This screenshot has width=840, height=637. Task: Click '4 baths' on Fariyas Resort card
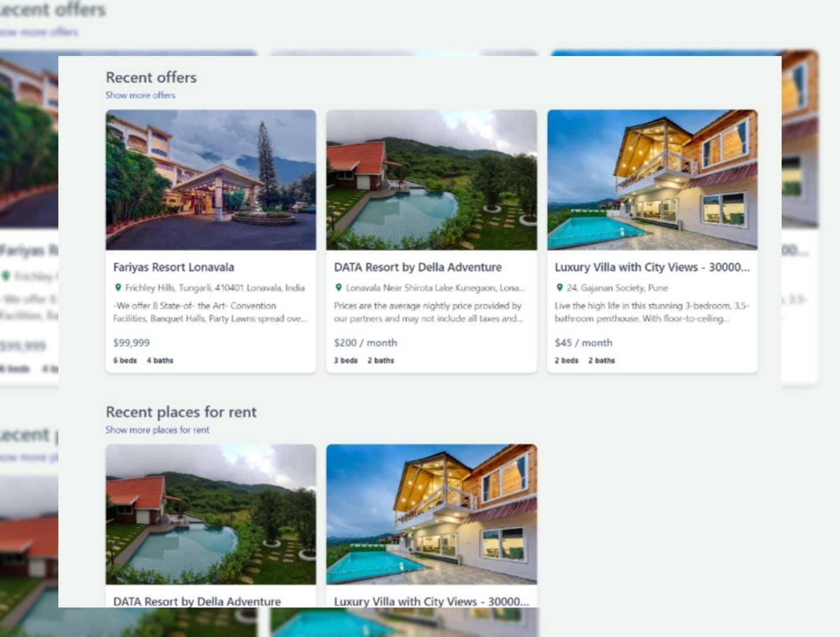tap(160, 360)
